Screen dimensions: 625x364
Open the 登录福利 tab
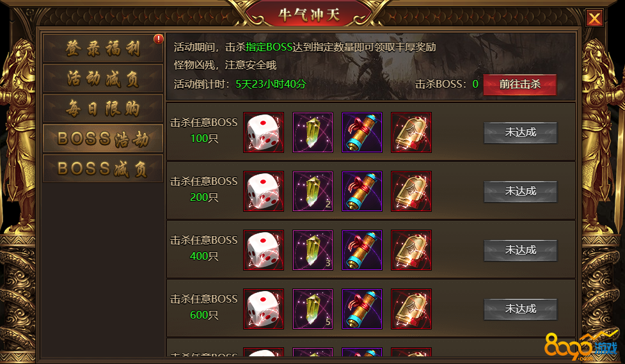103,48
